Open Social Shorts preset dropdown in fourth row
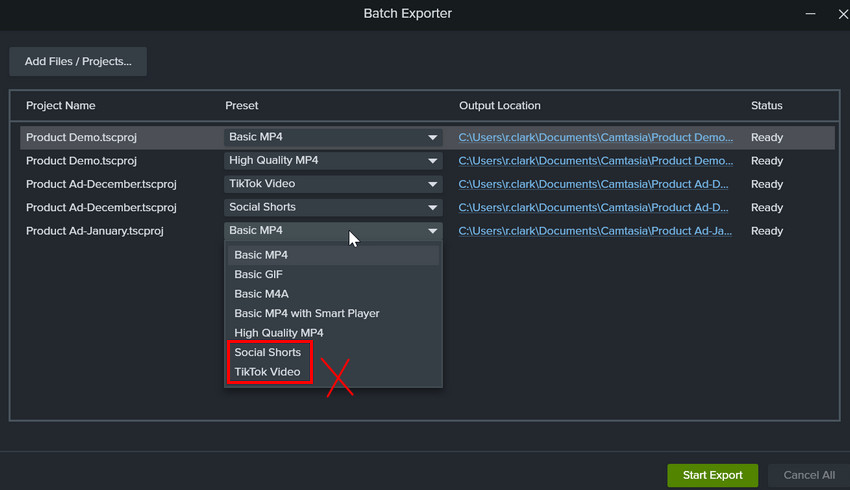Screen dimensions: 850x490 [333, 207]
